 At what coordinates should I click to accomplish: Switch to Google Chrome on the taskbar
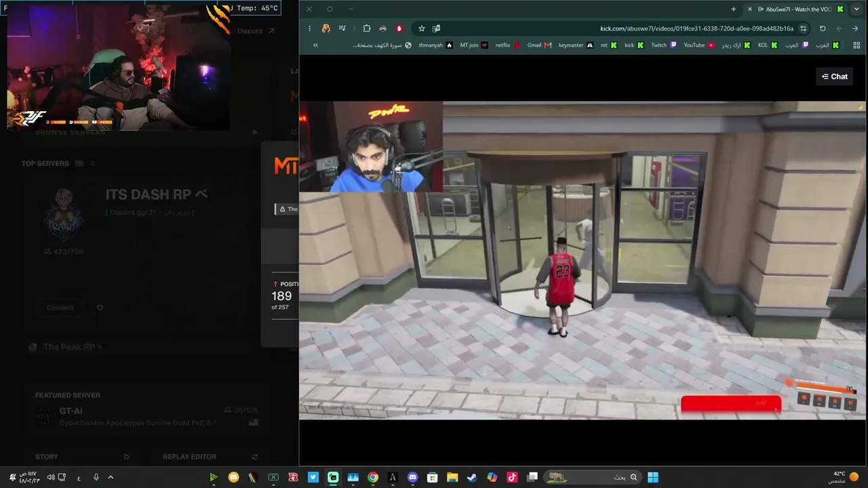pyautogui.click(x=373, y=477)
